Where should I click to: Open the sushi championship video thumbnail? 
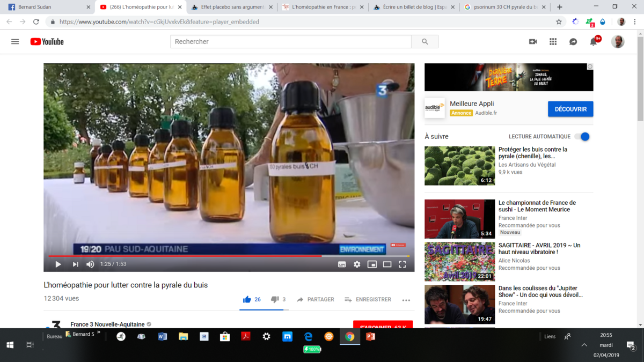pos(459,219)
